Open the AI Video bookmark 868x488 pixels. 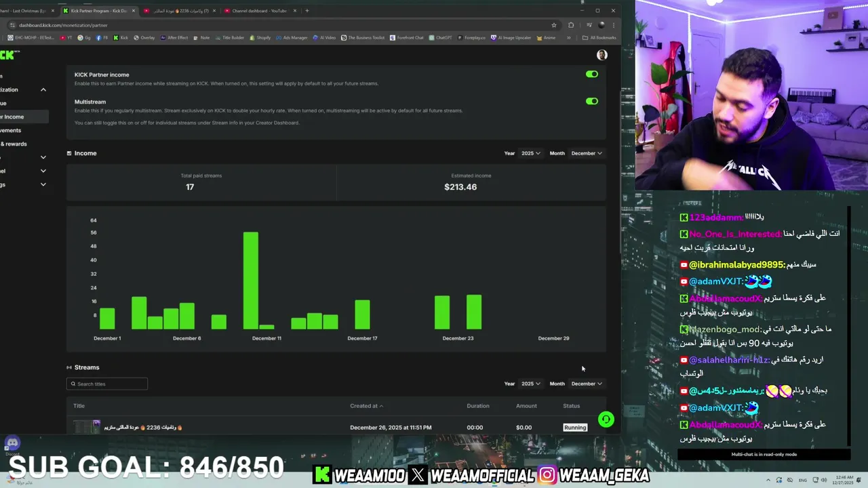[x=325, y=38]
